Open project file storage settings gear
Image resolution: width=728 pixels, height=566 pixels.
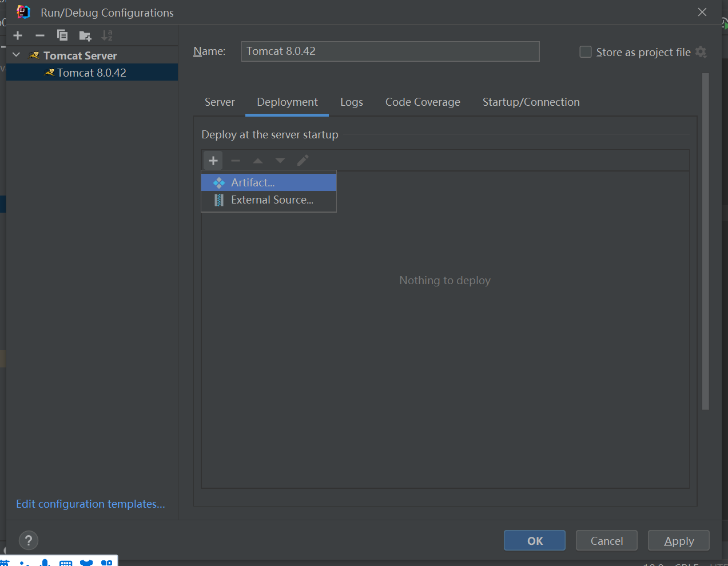pos(701,52)
